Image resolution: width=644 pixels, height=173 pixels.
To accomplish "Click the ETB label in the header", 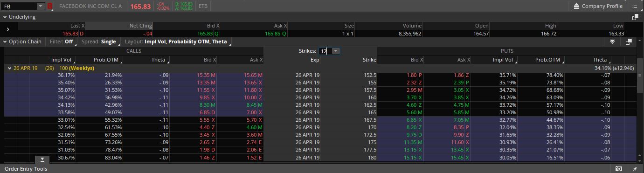I will [x=203, y=6].
